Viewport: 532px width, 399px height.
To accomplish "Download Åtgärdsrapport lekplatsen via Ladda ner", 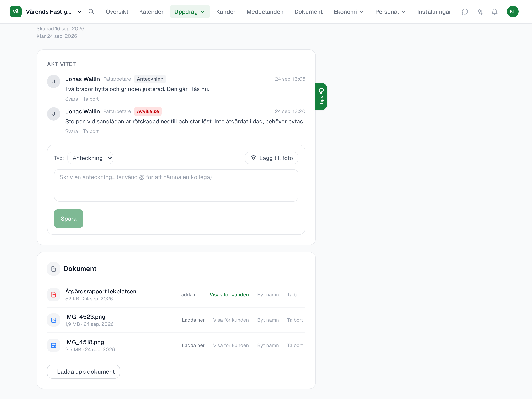I will (x=190, y=295).
